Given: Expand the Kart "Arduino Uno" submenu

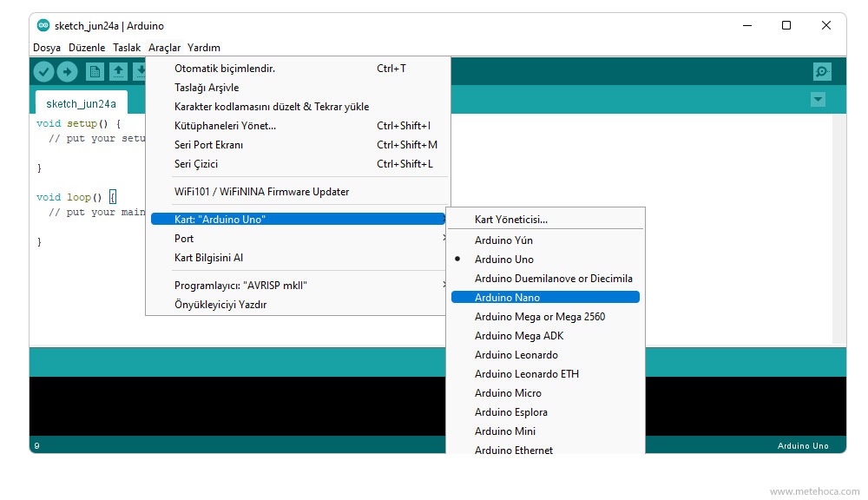Looking at the screenshot, I should pos(298,220).
